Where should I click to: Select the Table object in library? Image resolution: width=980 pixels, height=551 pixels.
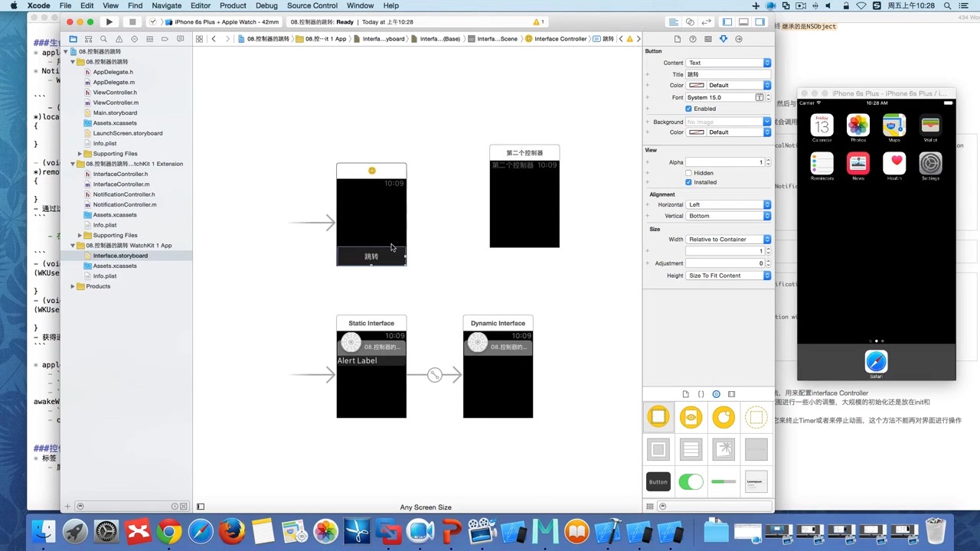click(x=691, y=449)
